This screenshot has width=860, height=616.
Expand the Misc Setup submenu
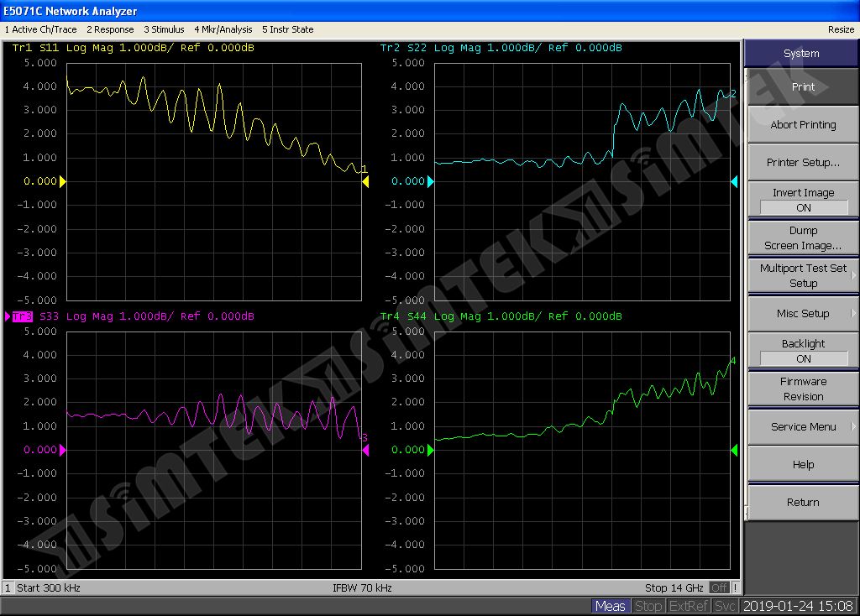click(x=803, y=314)
